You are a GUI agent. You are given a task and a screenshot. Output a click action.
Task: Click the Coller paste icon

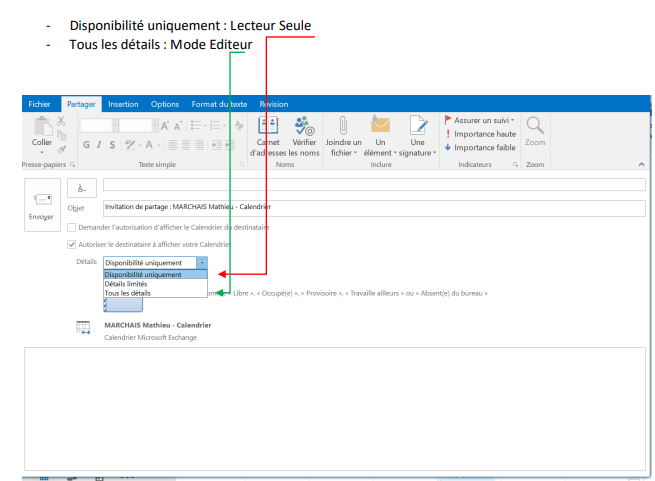click(x=43, y=129)
